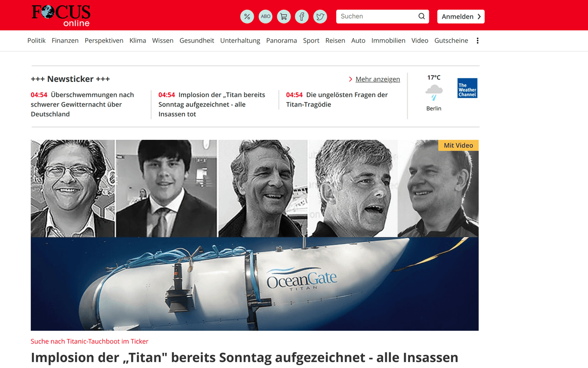588x368 pixels.
Task: Open the Finanzen section
Action: click(x=65, y=41)
